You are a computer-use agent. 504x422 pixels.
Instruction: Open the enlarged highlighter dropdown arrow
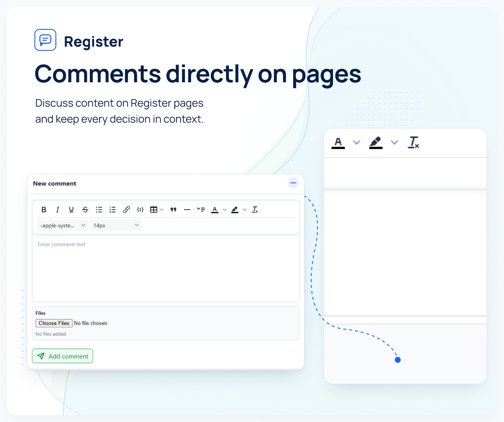(394, 142)
